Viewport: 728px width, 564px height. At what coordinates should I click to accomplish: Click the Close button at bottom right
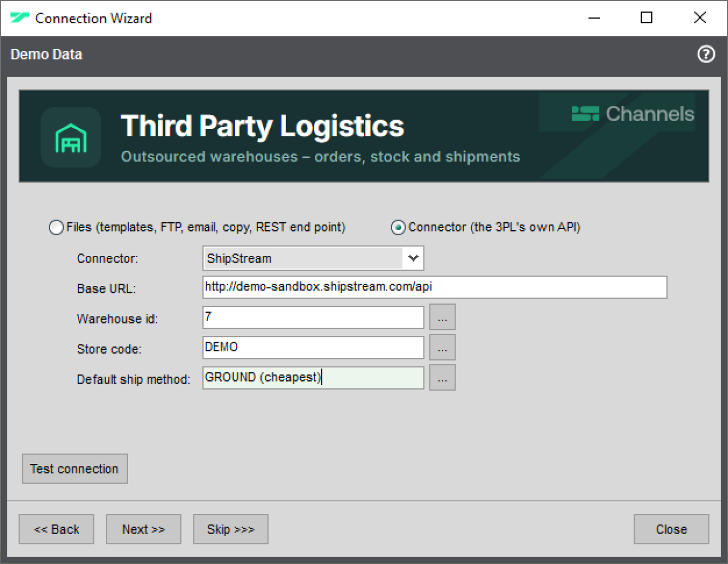(671, 529)
